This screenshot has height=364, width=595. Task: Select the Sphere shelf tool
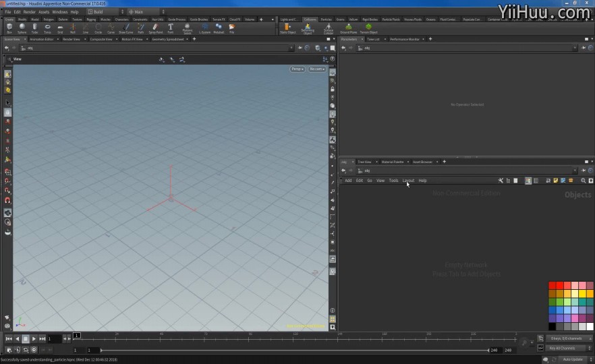(x=22, y=28)
